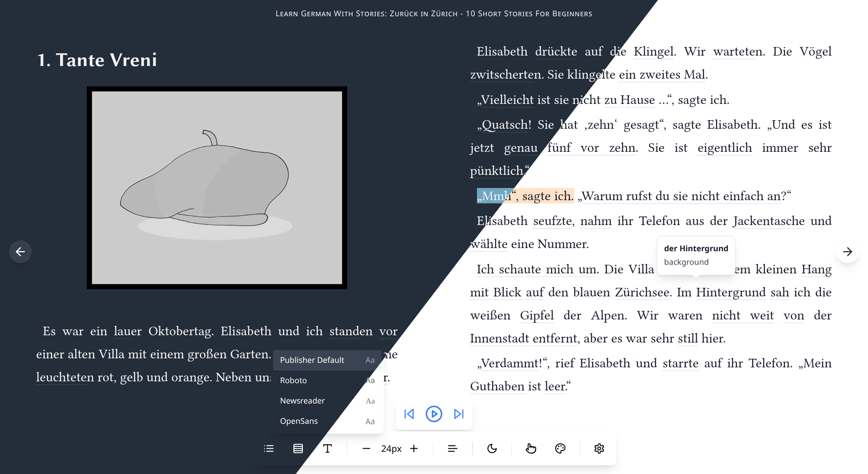The image size is (868, 474).
Task: Toggle the hand pointer interaction mode
Action: 531,448
